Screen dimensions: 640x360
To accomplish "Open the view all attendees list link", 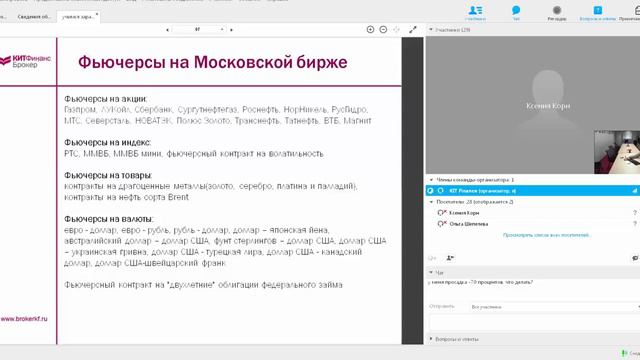I will click(547, 235).
